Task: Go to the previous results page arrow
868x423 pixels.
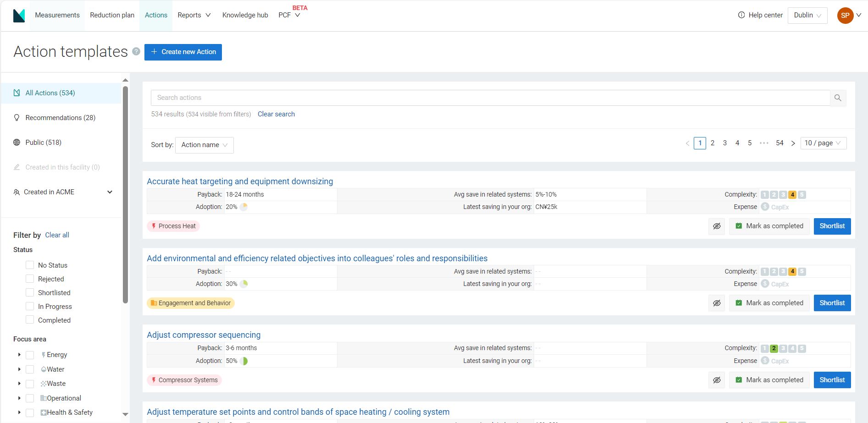Action: 687,143
